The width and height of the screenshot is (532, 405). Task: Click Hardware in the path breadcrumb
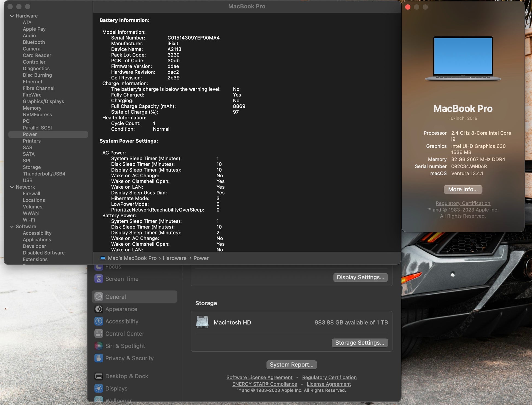tap(174, 258)
